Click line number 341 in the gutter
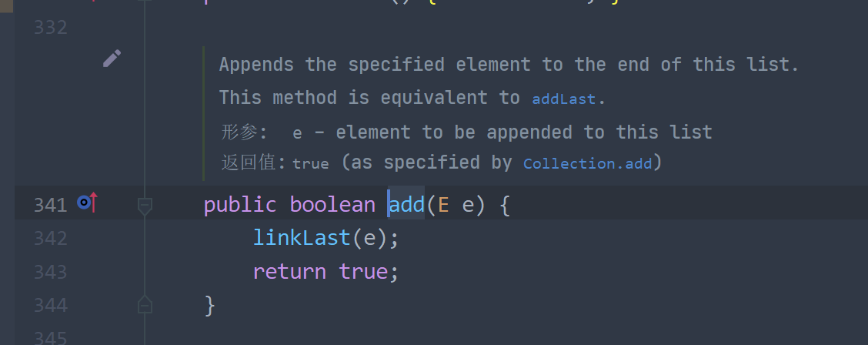The height and width of the screenshot is (345, 868). [50, 206]
